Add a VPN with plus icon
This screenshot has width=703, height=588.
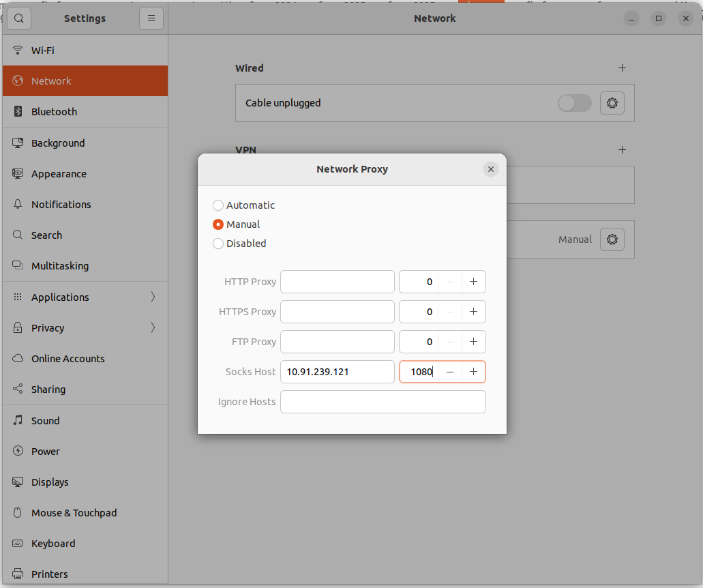(621, 150)
